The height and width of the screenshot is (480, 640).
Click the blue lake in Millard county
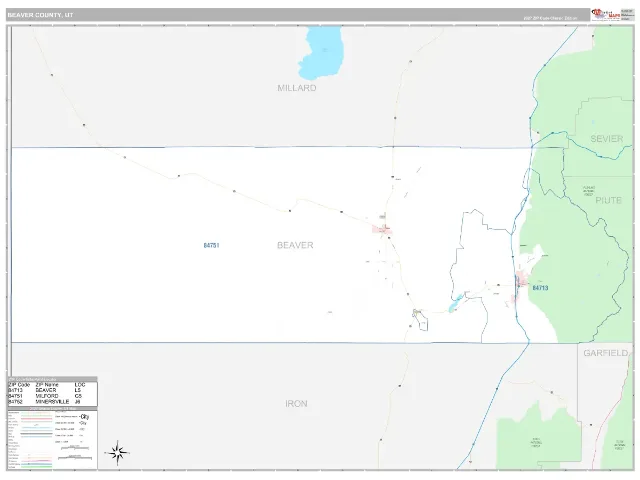point(321,52)
